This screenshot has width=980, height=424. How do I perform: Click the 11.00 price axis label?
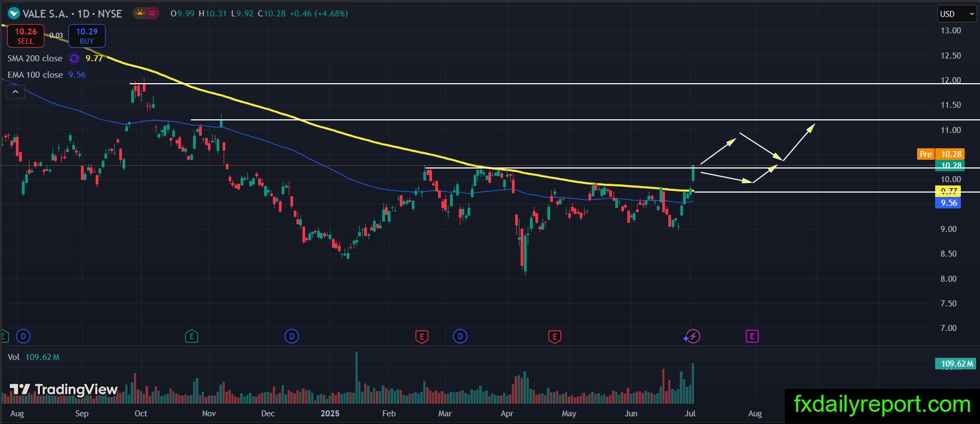tap(950, 130)
